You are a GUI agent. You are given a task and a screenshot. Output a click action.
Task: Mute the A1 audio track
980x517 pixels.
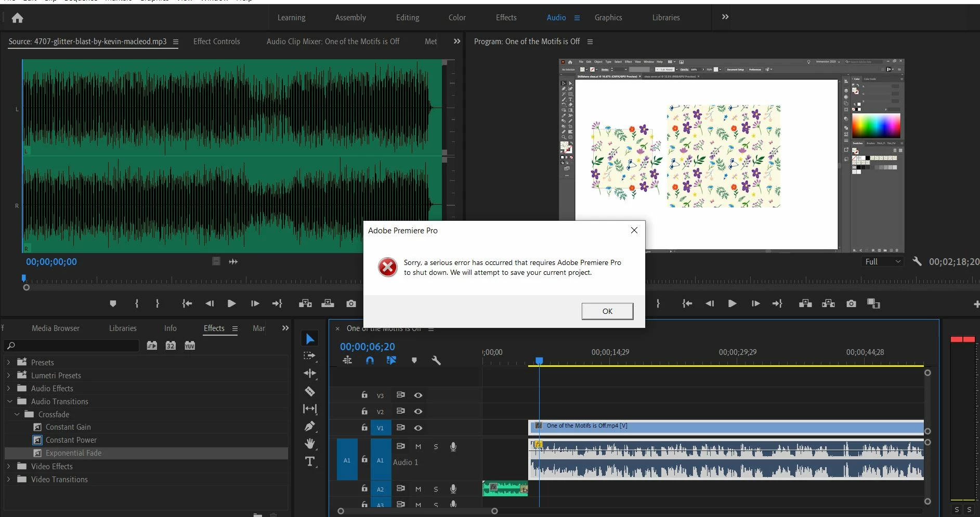point(418,447)
